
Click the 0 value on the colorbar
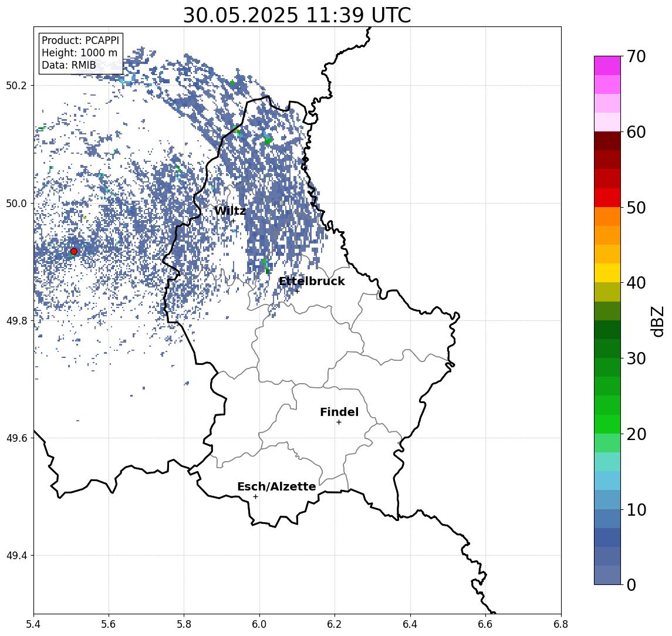632,584
